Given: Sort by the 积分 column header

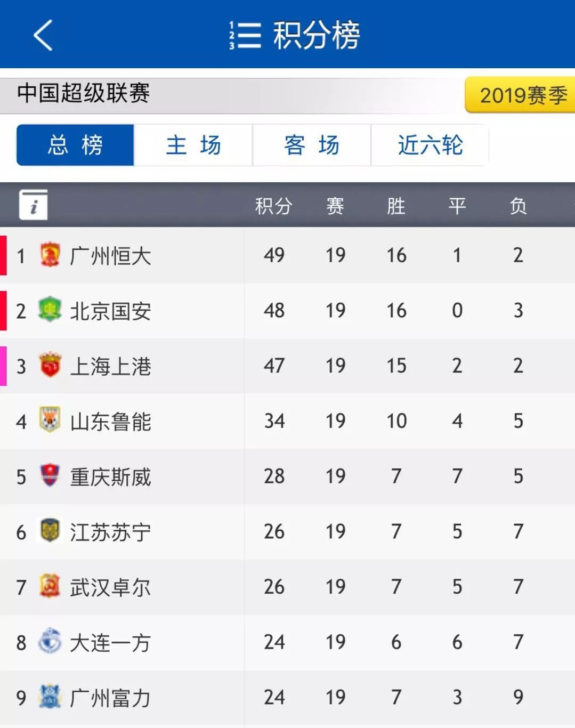Looking at the screenshot, I should (x=274, y=206).
